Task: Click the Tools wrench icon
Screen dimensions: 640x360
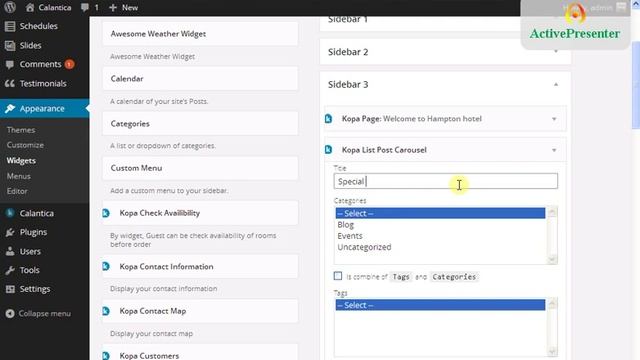Action: click(10, 270)
